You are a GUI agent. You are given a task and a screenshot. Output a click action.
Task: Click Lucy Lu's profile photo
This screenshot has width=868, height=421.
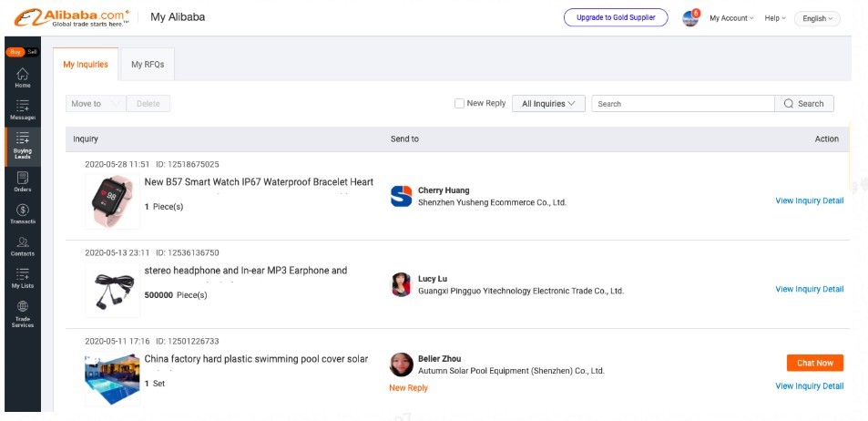[402, 284]
